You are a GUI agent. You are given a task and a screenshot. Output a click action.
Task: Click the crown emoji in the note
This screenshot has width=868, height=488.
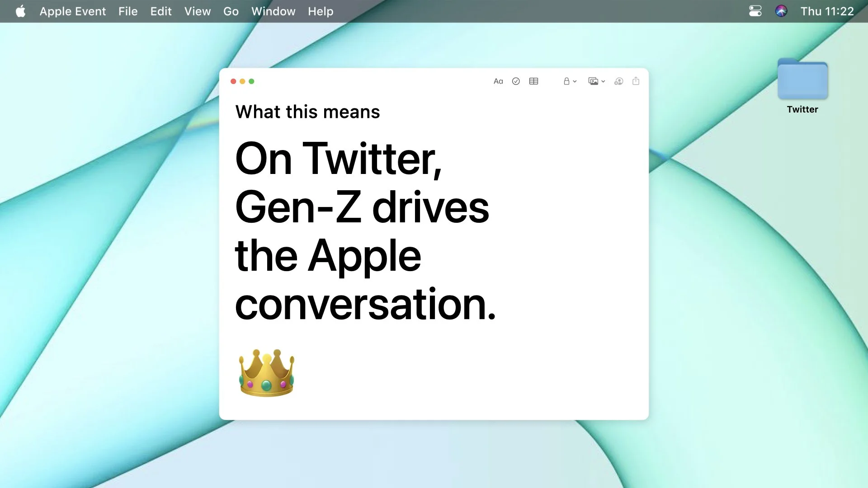click(266, 373)
